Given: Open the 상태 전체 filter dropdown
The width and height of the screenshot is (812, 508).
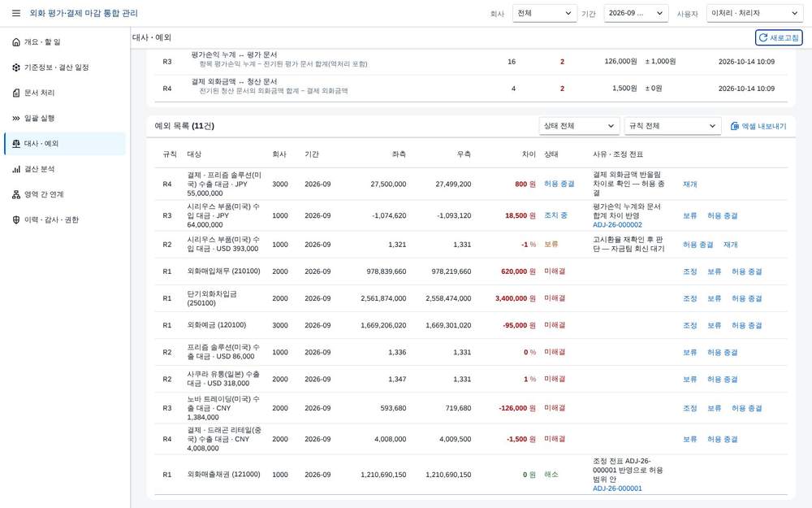Looking at the screenshot, I should click(579, 126).
